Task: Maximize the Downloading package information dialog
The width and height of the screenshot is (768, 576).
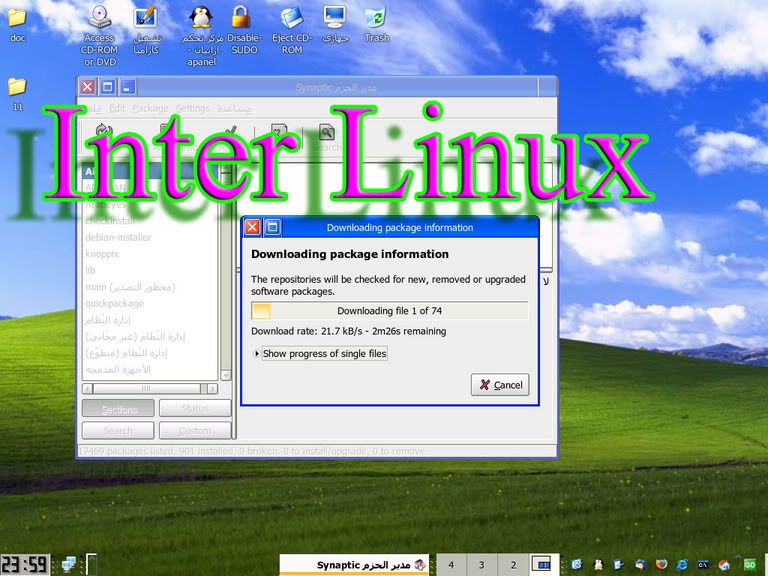Action: [x=272, y=227]
